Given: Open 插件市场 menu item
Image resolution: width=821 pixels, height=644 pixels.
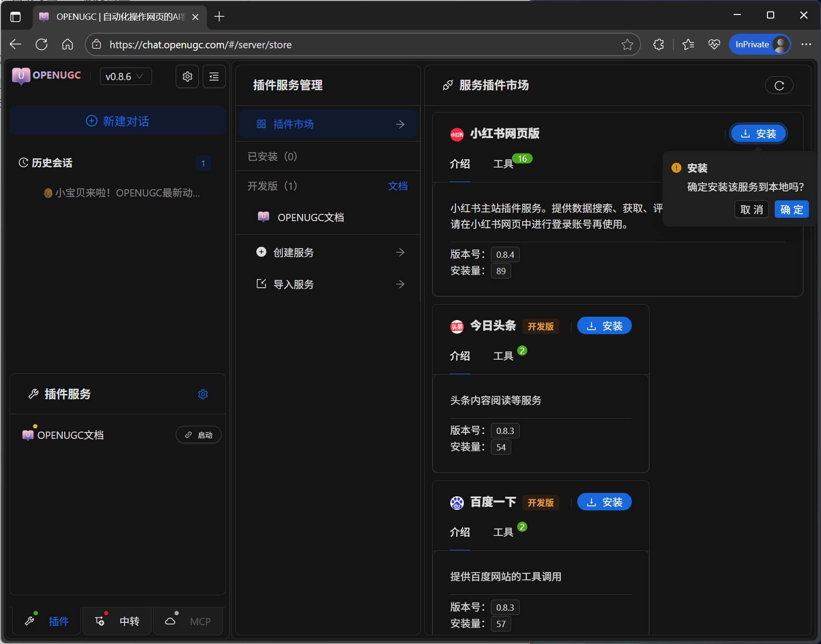Looking at the screenshot, I should pyautogui.click(x=328, y=124).
